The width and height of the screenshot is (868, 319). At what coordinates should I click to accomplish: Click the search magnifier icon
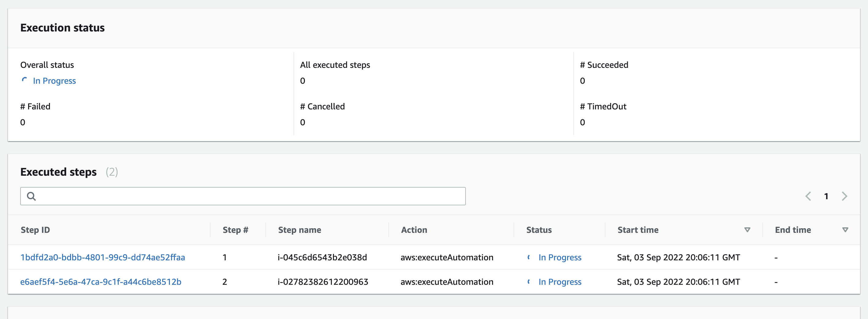pos(31,196)
